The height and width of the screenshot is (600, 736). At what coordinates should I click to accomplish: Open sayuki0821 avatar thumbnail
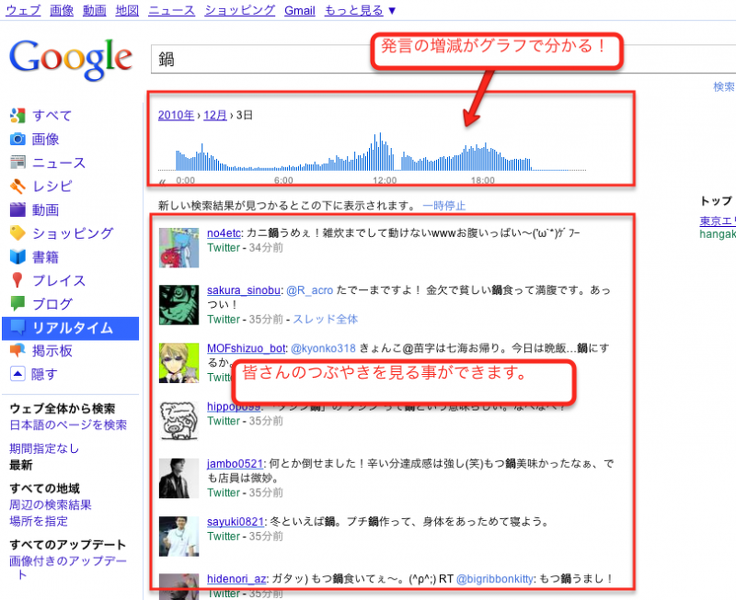179,536
